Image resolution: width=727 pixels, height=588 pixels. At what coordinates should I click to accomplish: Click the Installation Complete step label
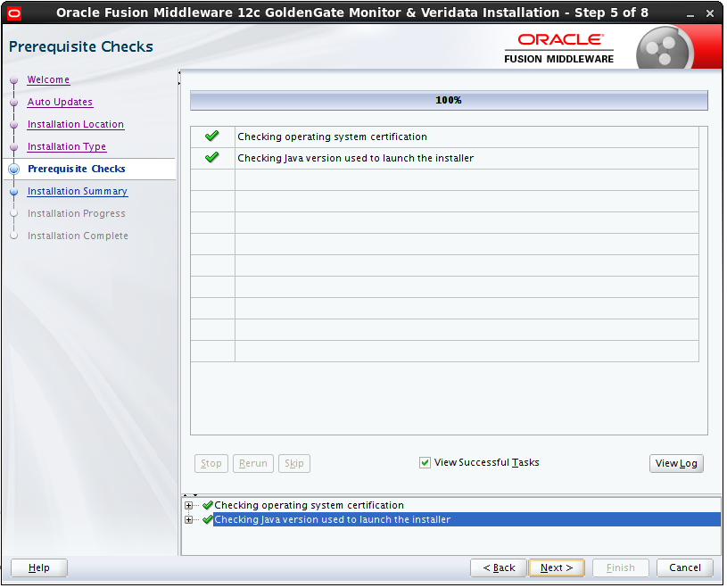pos(78,236)
